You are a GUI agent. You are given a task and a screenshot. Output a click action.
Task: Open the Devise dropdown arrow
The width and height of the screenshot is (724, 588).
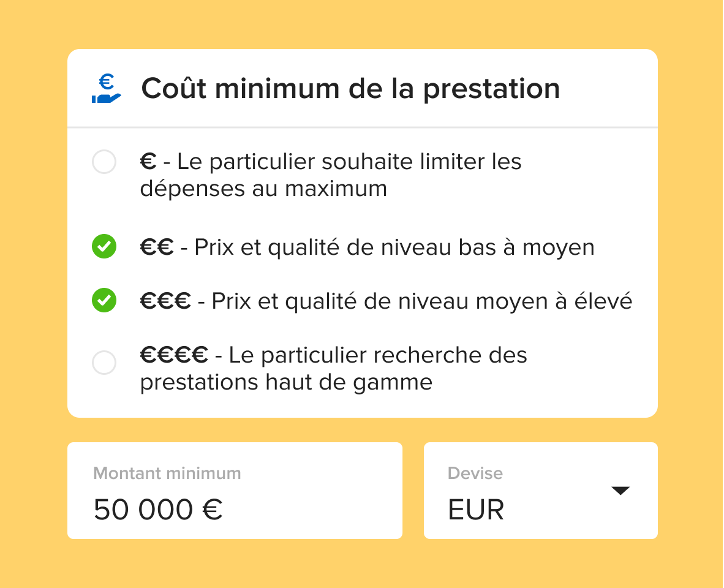(x=620, y=490)
